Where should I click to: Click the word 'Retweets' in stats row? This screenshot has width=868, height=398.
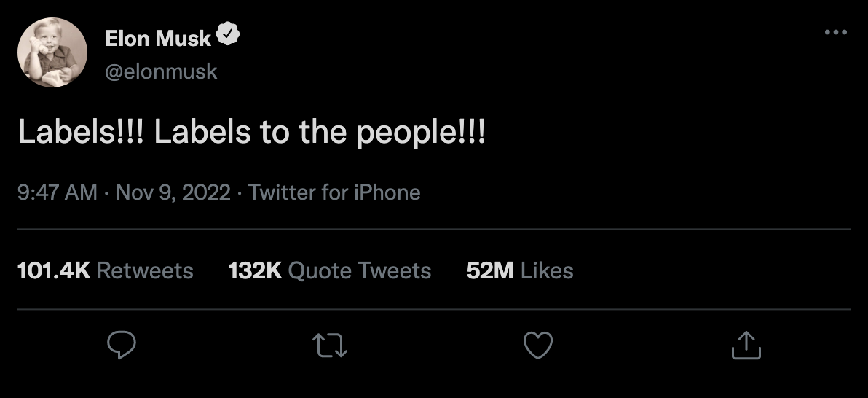[145, 271]
